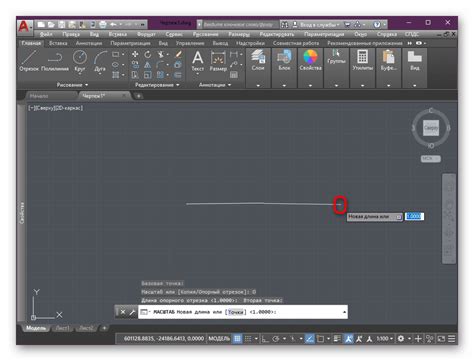Viewport: 474px width, 361px height.
Task: Open the Файл menu
Action: pyautogui.click(x=46, y=34)
